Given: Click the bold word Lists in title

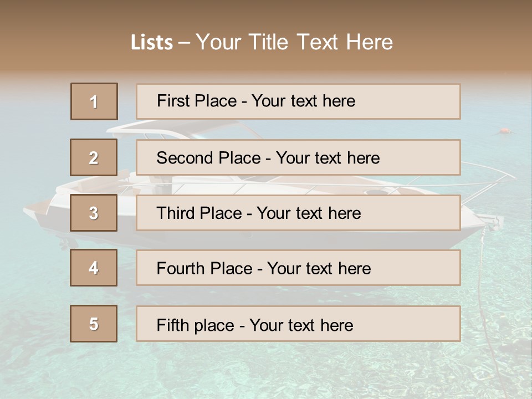Looking at the screenshot, I should coord(151,43).
